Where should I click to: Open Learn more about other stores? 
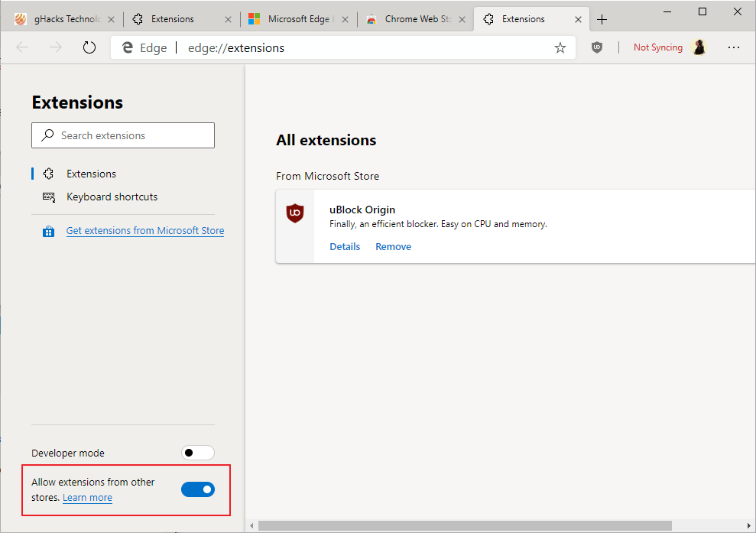(x=87, y=497)
